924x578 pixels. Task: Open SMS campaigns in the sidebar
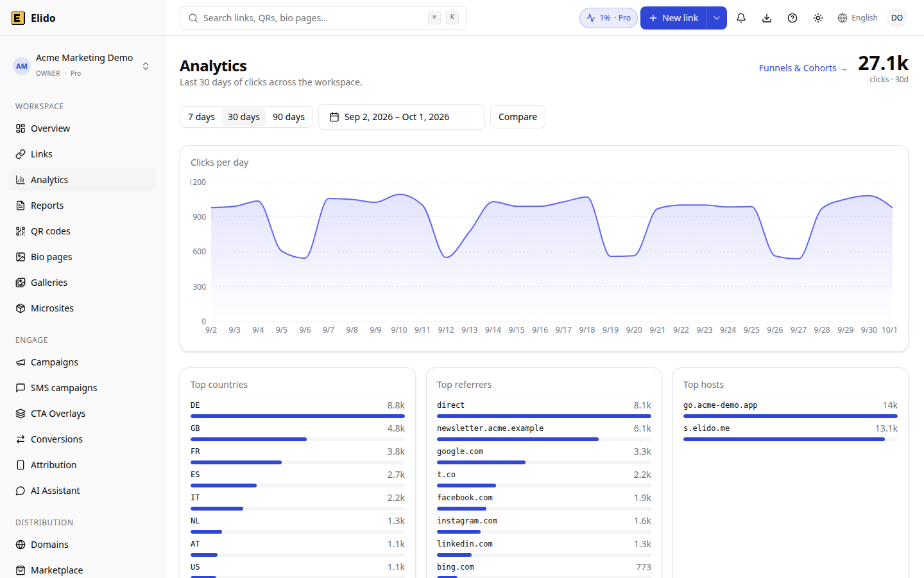pyautogui.click(x=82, y=388)
